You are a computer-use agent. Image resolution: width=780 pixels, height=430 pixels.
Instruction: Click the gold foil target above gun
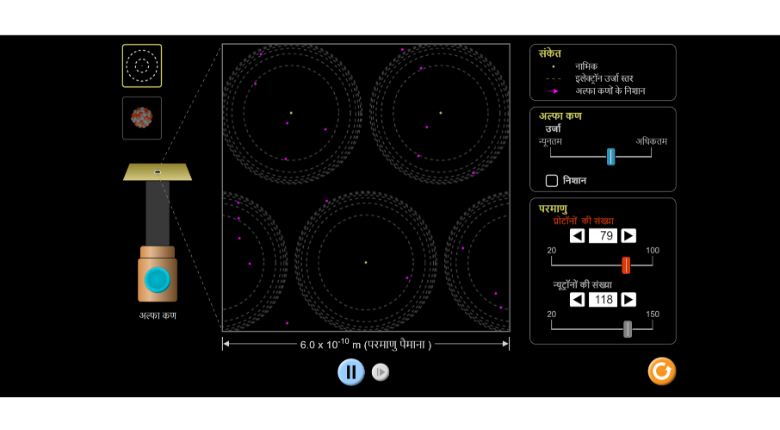pyautogui.click(x=157, y=172)
